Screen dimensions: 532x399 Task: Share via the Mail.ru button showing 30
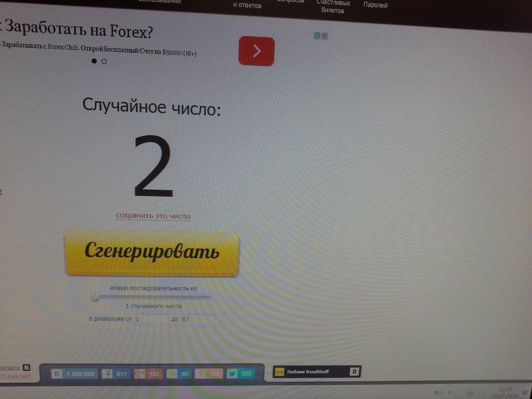coord(178,374)
